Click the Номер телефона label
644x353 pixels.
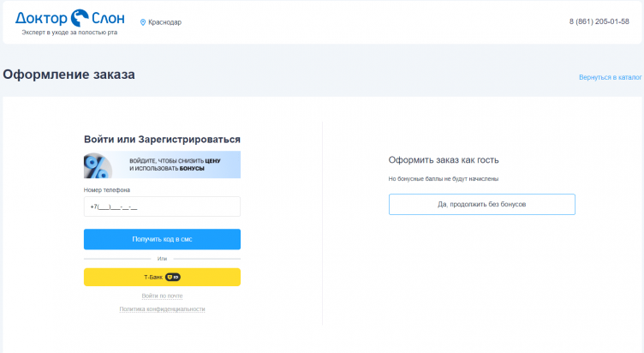click(x=107, y=190)
